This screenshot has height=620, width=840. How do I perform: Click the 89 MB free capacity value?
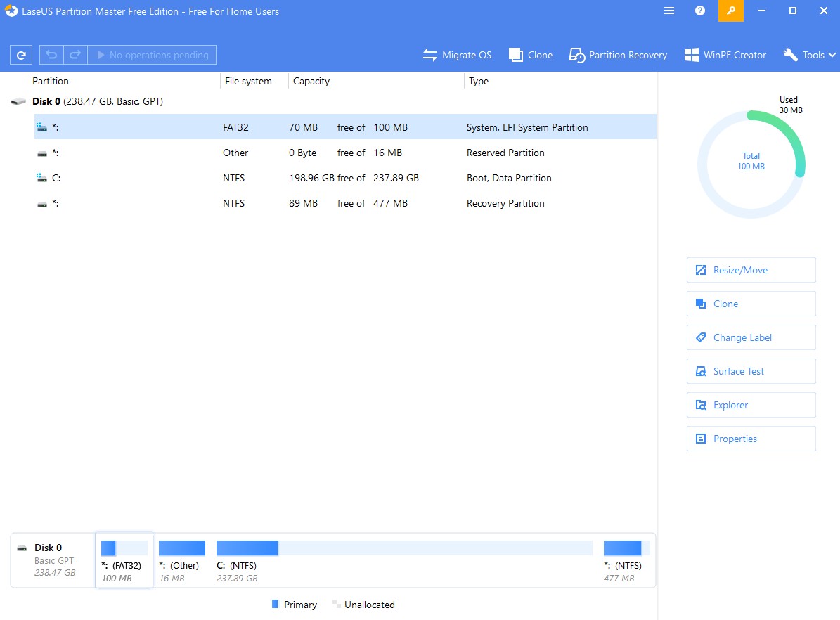pyautogui.click(x=303, y=203)
